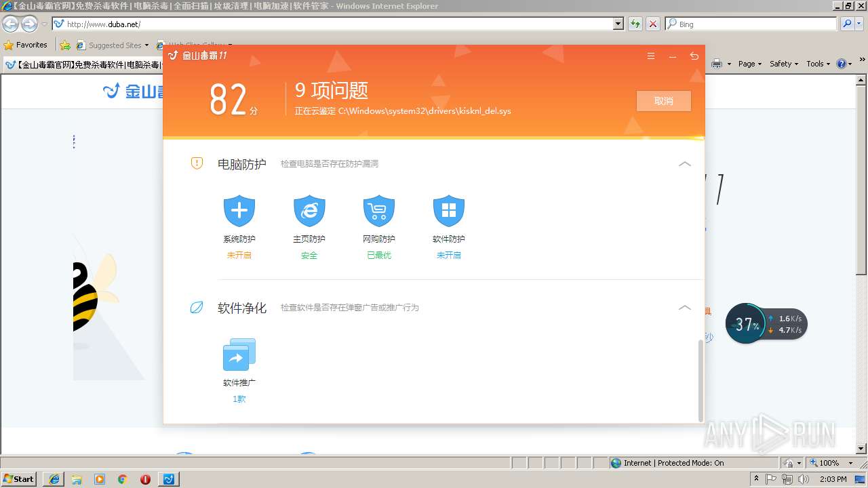
Task: Collapse the 电脑防护 section chevron
Action: click(685, 164)
